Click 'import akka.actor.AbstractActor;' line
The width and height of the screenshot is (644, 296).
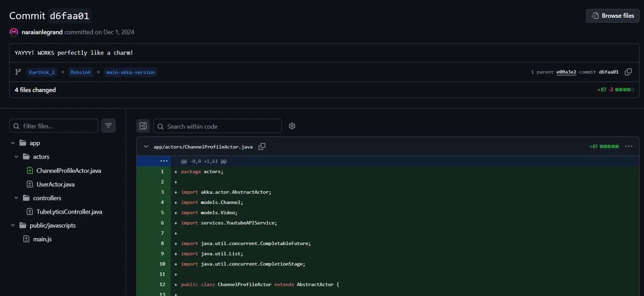[226, 192]
